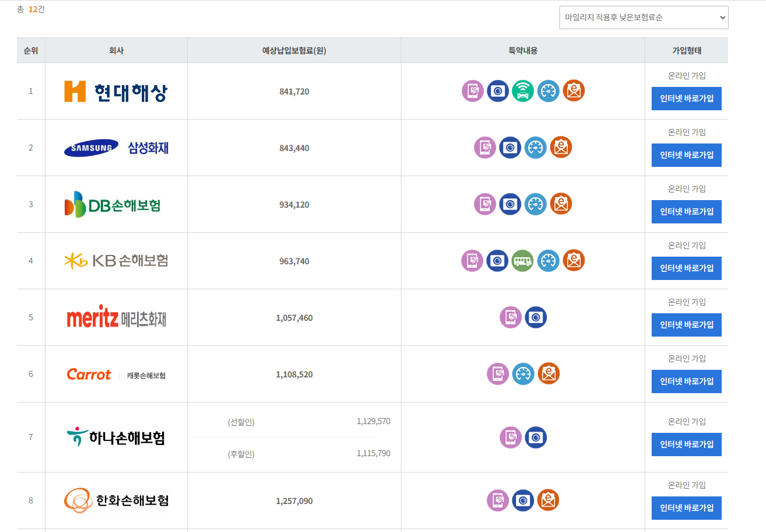
Task: Click the DB손해보험 company logo
Action: click(113, 205)
